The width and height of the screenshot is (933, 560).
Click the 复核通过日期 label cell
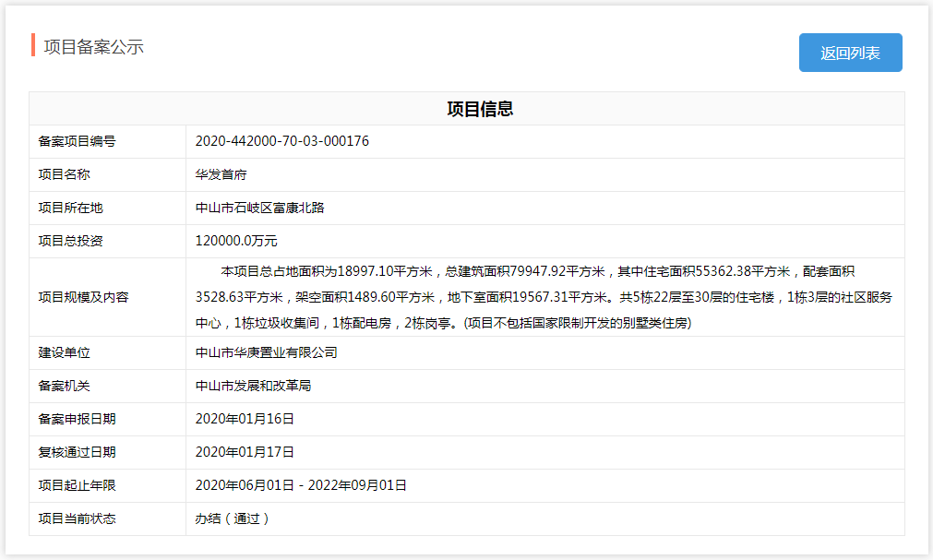(x=108, y=452)
